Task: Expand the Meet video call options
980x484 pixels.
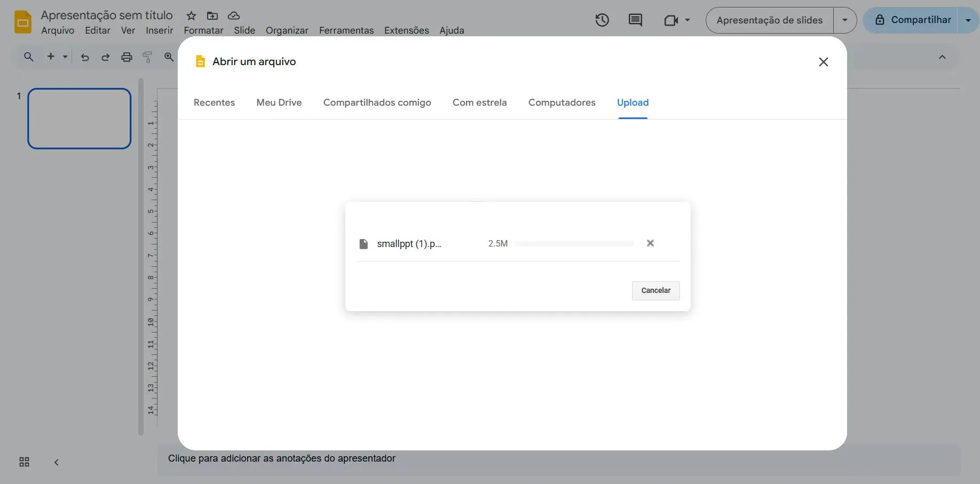Action: [686, 20]
